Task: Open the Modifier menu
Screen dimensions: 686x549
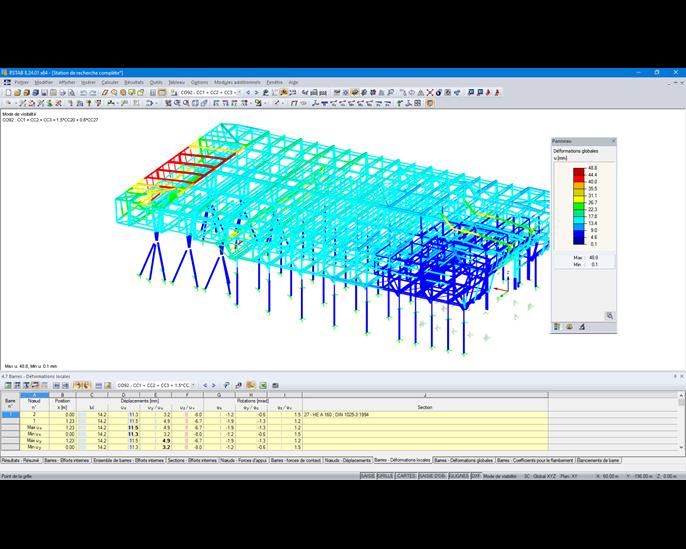Action: [x=44, y=82]
